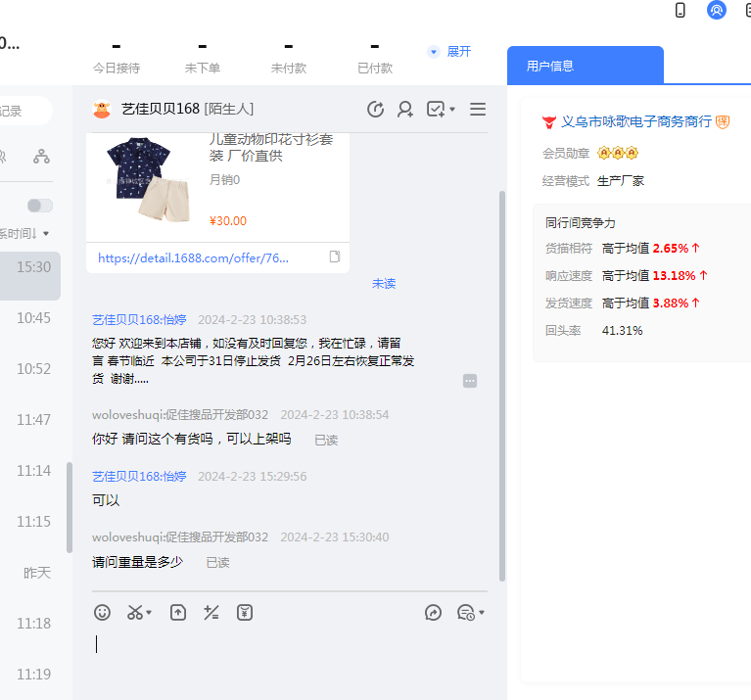Open the quick-reply message history dropdown
The width and height of the screenshot is (751, 700).
pos(471,613)
